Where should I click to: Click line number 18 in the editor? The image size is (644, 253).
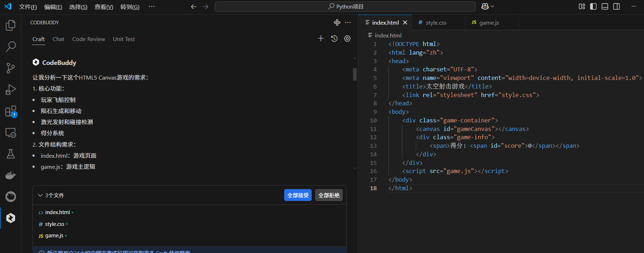373,188
